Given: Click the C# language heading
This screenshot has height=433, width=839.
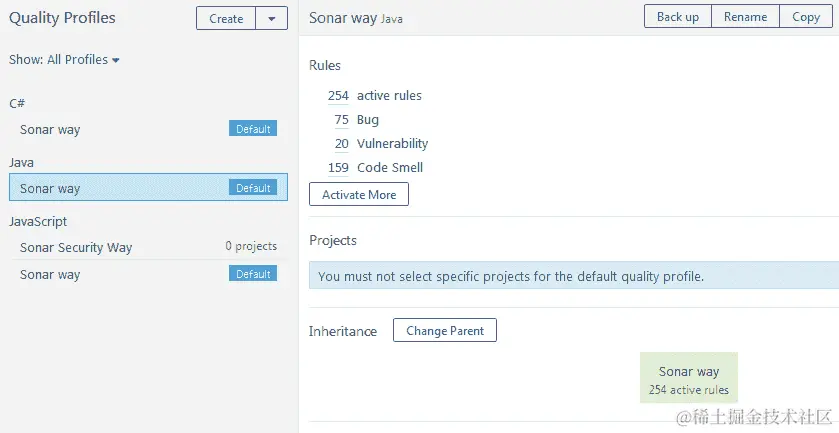Looking at the screenshot, I should 17,103.
